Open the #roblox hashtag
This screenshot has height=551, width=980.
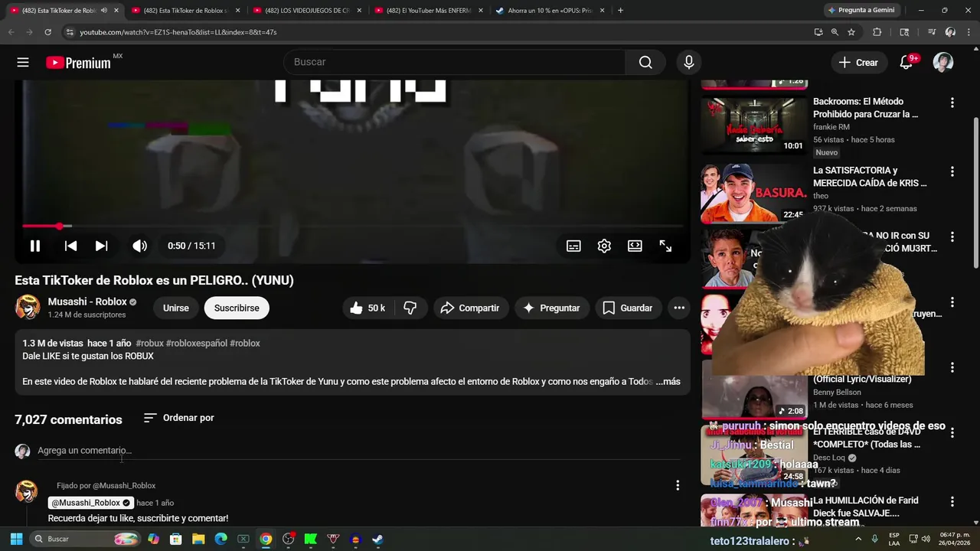pos(245,343)
